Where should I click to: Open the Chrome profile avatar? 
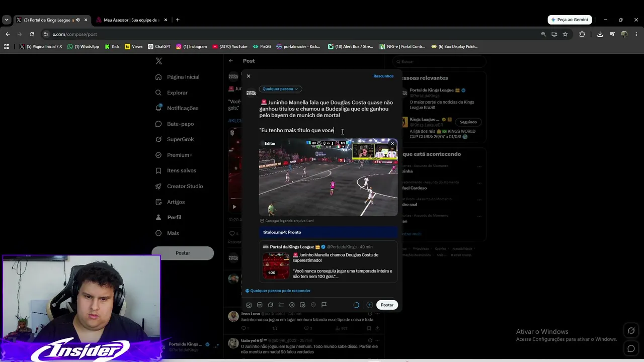click(624, 34)
